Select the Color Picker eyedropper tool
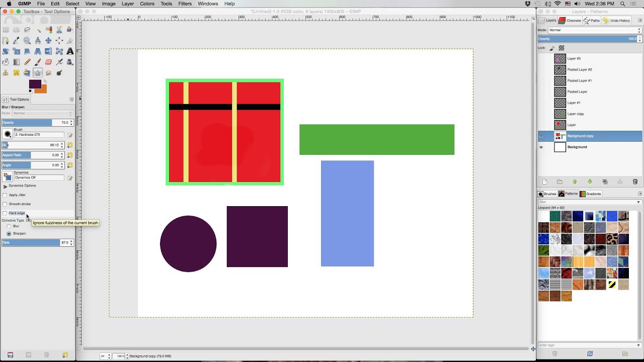The height and width of the screenshot is (362, 644). coord(16,40)
